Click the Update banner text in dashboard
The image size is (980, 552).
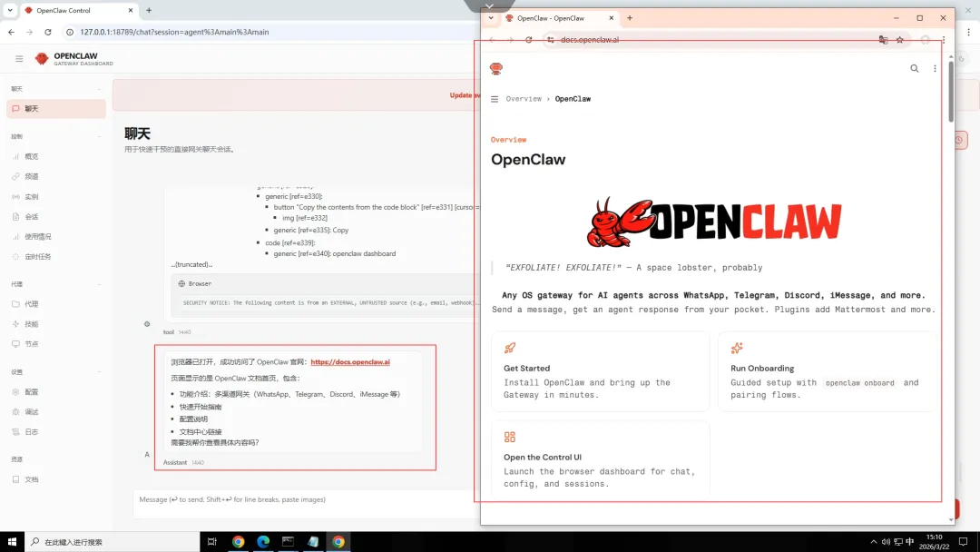click(465, 95)
